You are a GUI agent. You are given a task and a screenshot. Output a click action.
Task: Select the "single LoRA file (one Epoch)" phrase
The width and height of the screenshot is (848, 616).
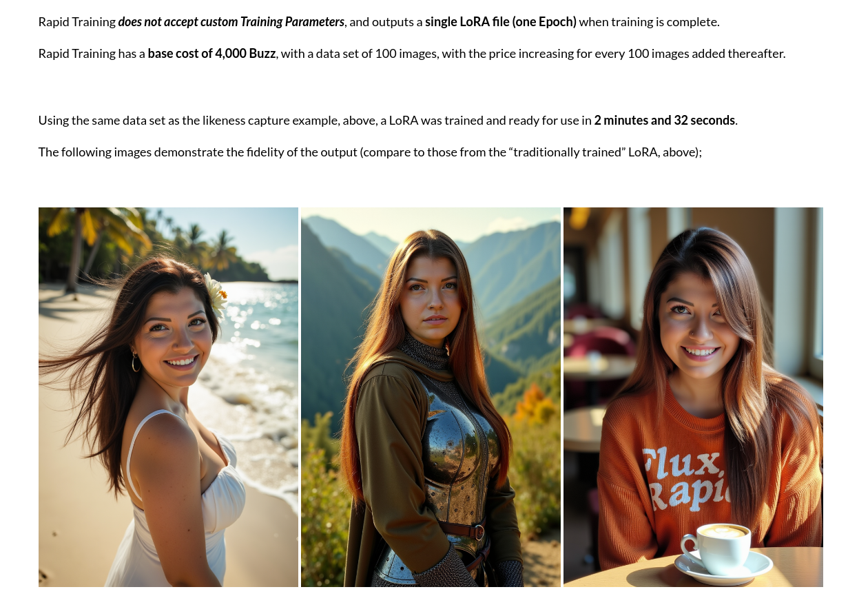(501, 22)
